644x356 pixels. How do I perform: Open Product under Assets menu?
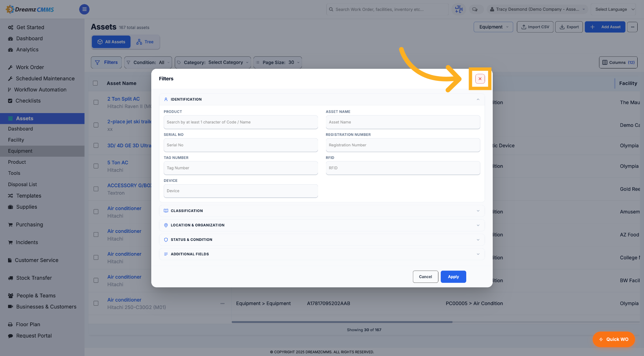[17, 162]
